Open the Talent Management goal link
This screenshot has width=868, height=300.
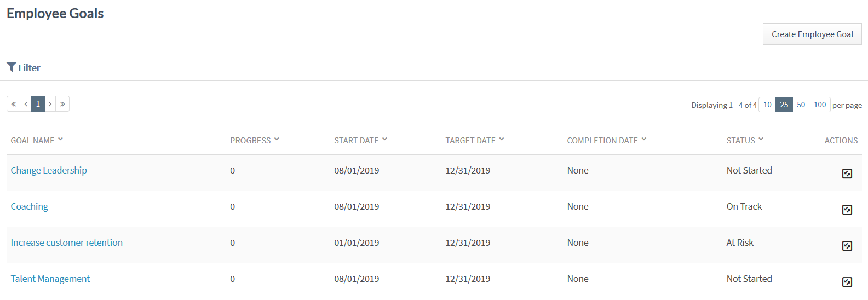[50, 279]
